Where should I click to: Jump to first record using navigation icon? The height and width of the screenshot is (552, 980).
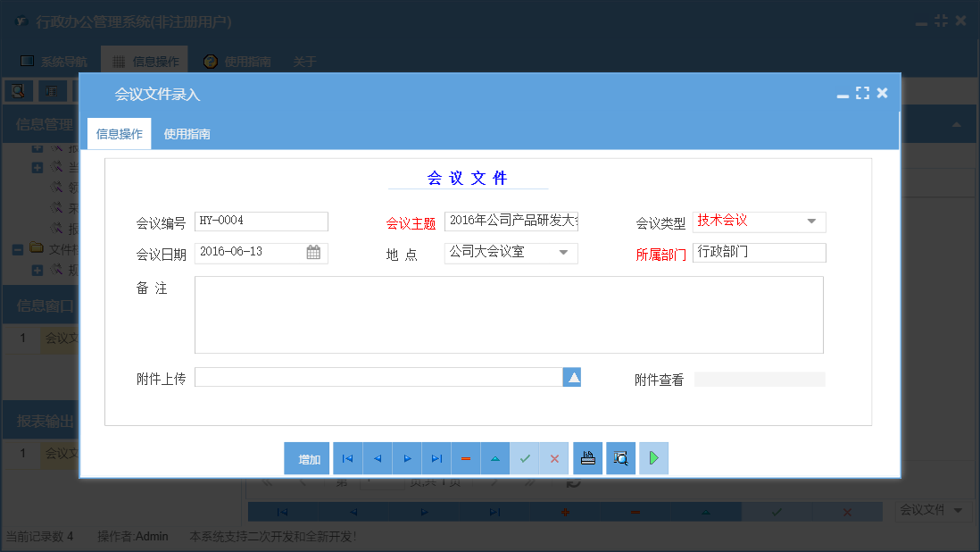(x=347, y=457)
